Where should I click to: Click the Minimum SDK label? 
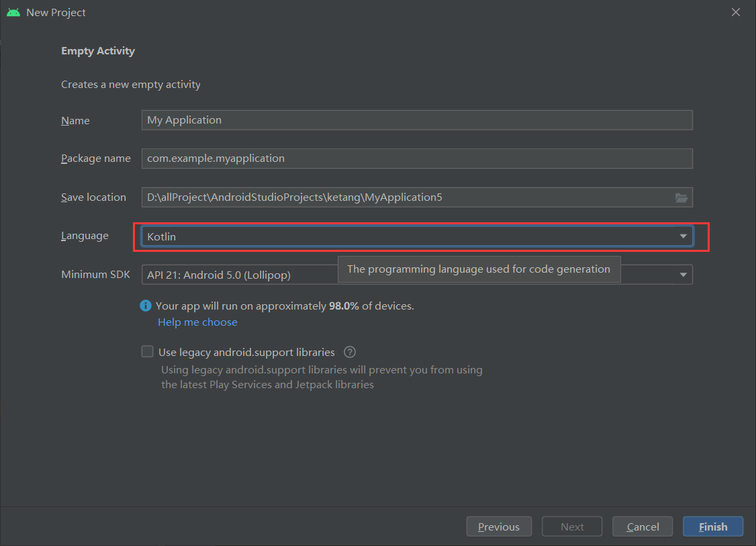tap(94, 274)
